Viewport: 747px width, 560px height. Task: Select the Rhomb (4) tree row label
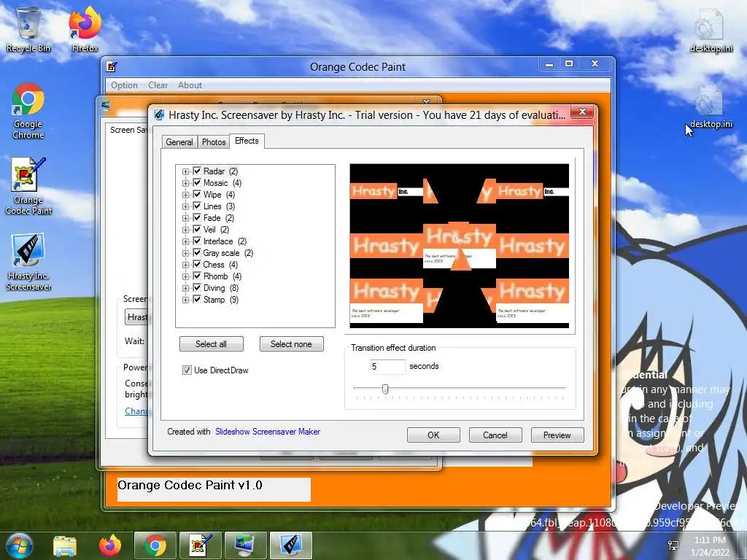coord(222,276)
